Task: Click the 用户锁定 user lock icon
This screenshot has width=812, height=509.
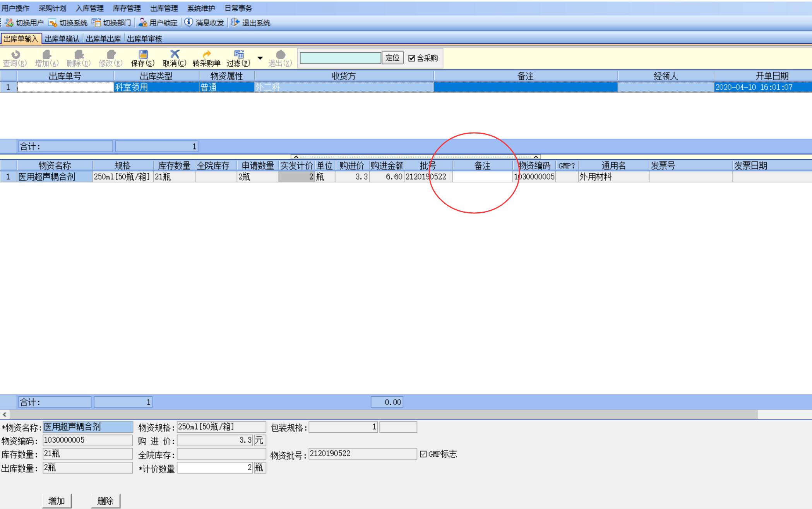Action: tap(143, 23)
